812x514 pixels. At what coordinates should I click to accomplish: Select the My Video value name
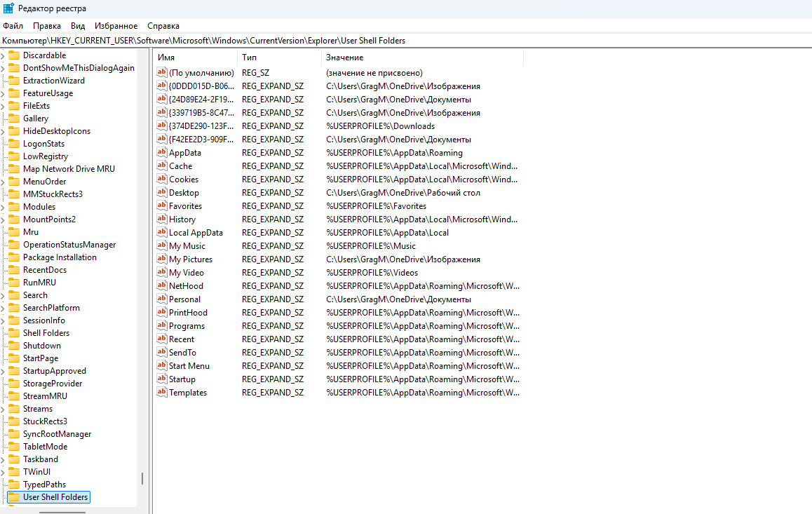pos(187,273)
